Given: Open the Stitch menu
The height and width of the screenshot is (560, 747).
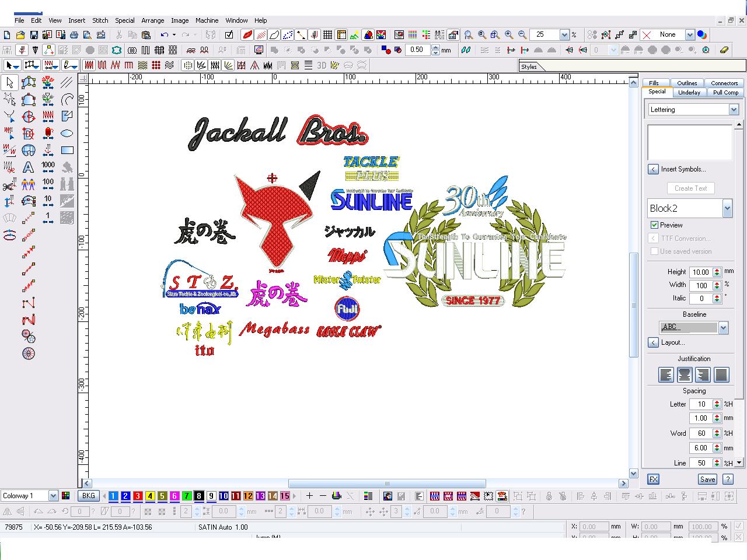Looking at the screenshot, I should coord(100,20).
